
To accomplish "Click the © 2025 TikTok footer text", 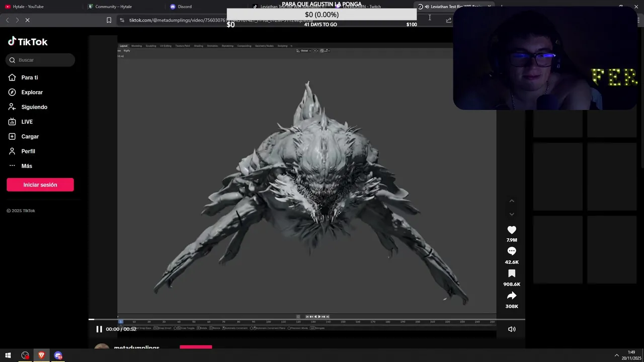I will click(21, 211).
